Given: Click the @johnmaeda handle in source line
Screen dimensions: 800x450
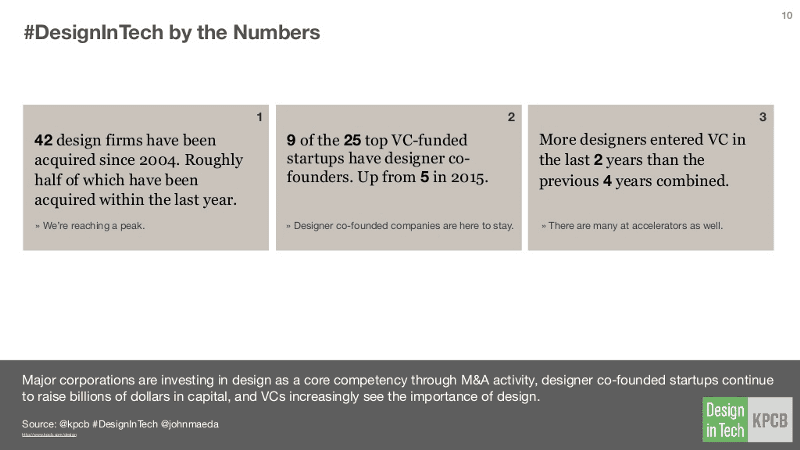Looking at the screenshot, I should click(191, 424).
